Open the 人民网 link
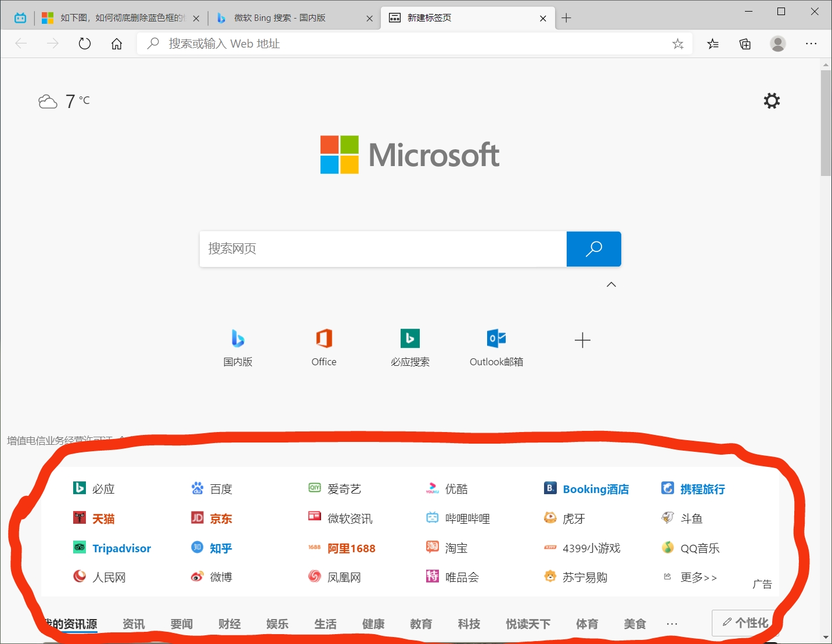This screenshot has height=644, width=832. [x=100, y=577]
